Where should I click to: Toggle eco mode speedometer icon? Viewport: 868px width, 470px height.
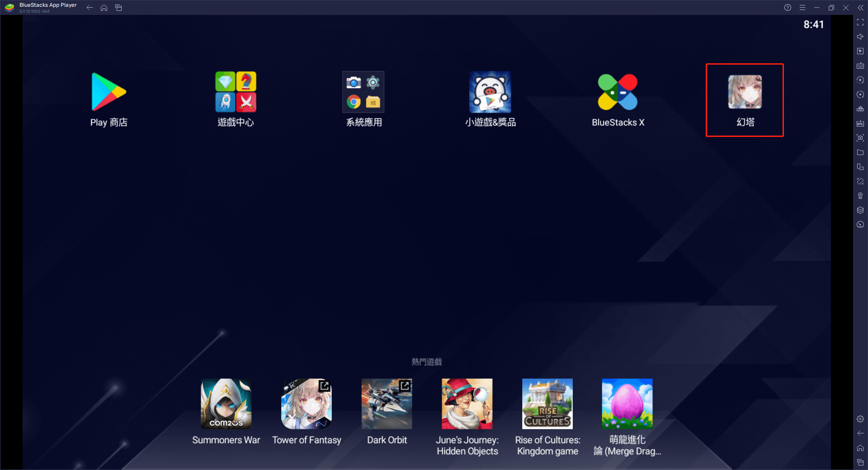pyautogui.click(x=860, y=225)
